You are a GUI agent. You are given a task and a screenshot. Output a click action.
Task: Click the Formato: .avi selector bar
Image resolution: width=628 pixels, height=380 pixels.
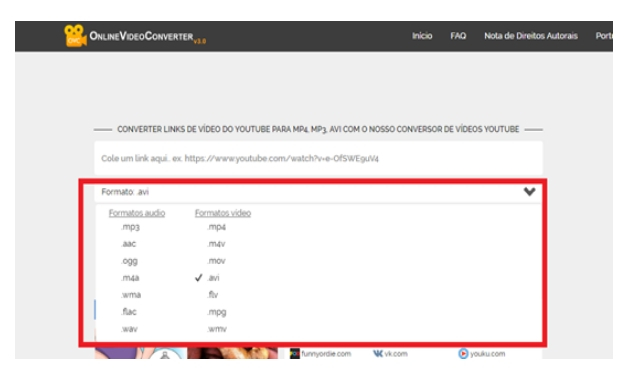tap(318, 192)
